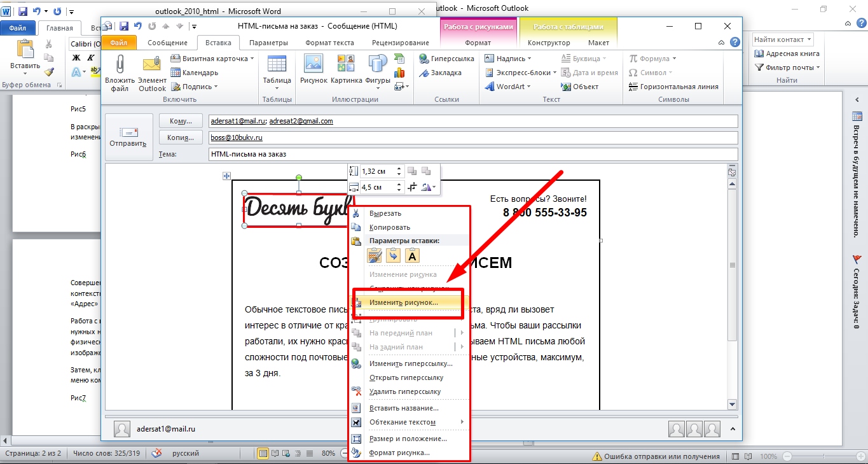Choose keep source formatting paste option
The image size is (868, 464).
(x=375, y=256)
